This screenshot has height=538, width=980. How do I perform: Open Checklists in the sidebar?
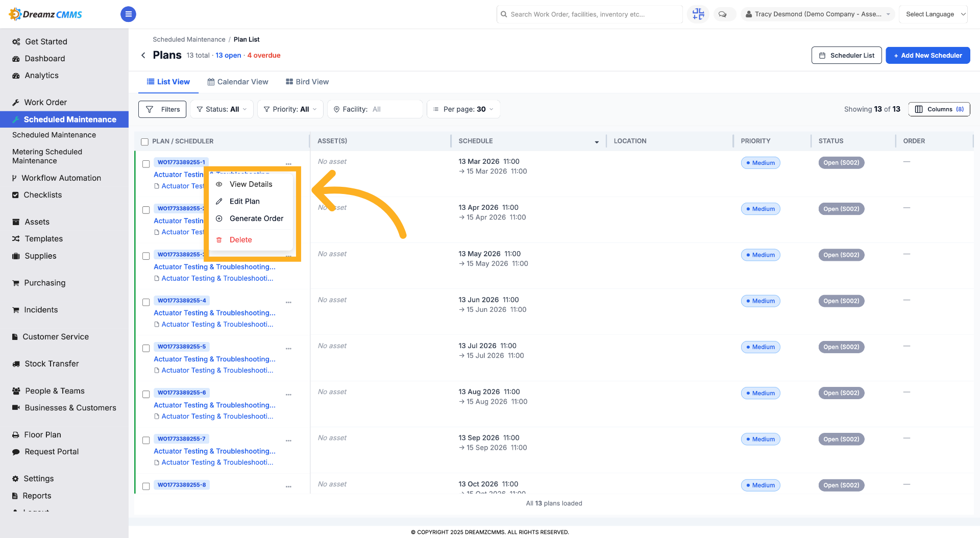pyautogui.click(x=43, y=194)
